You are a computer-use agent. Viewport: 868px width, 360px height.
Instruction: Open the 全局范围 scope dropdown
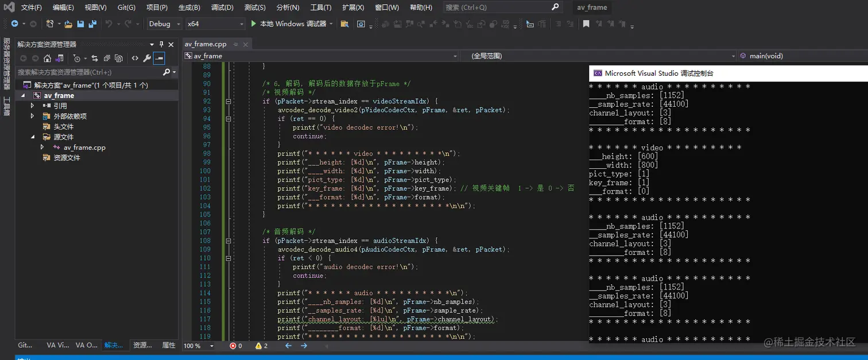click(x=598, y=56)
